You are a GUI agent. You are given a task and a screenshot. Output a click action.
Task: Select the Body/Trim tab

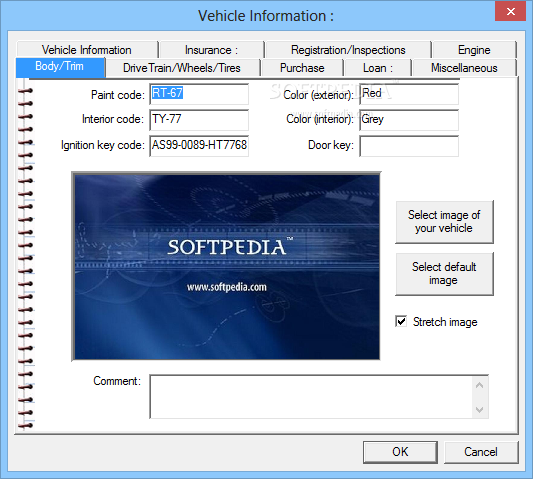coord(60,67)
